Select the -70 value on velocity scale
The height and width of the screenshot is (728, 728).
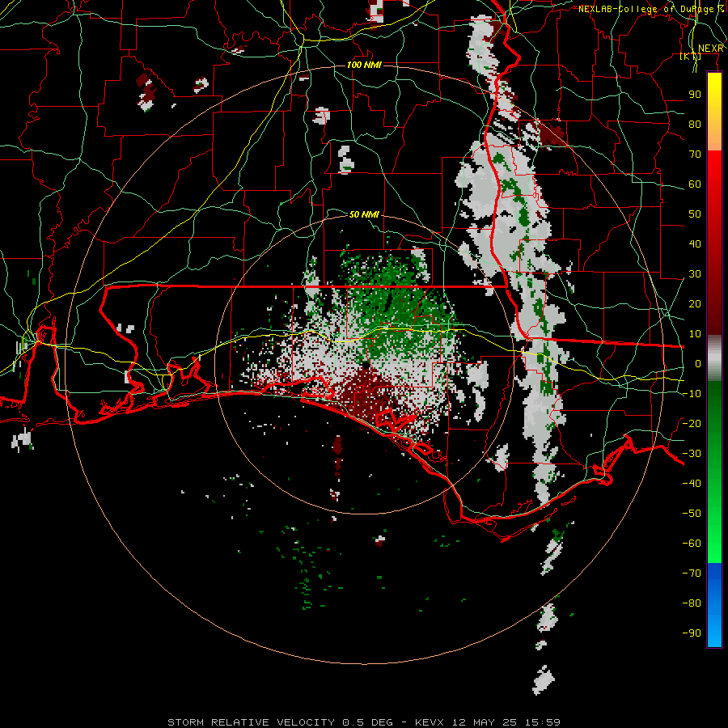pos(692,574)
